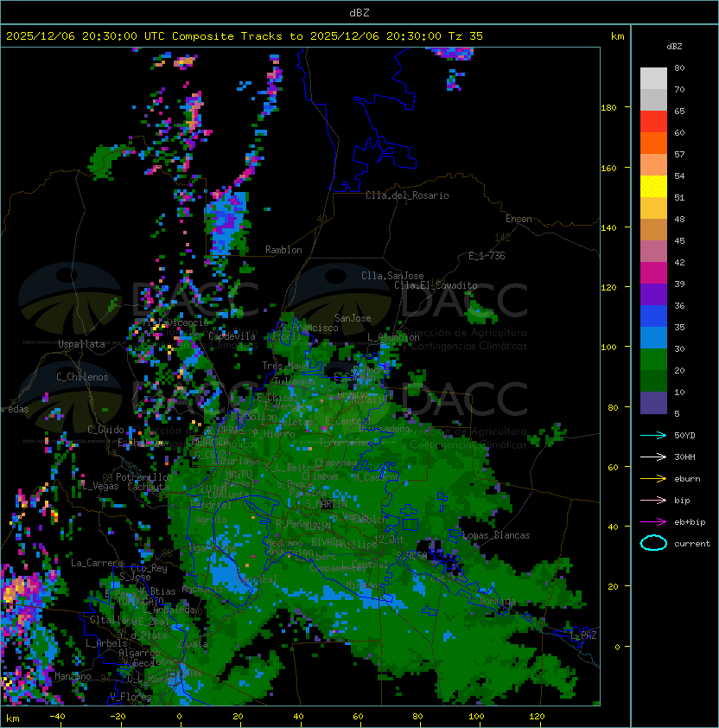The height and width of the screenshot is (728, 719).
Task: Click the 'La_Carrera' map label
Action: pyautogui.click(x=97, y=563)
